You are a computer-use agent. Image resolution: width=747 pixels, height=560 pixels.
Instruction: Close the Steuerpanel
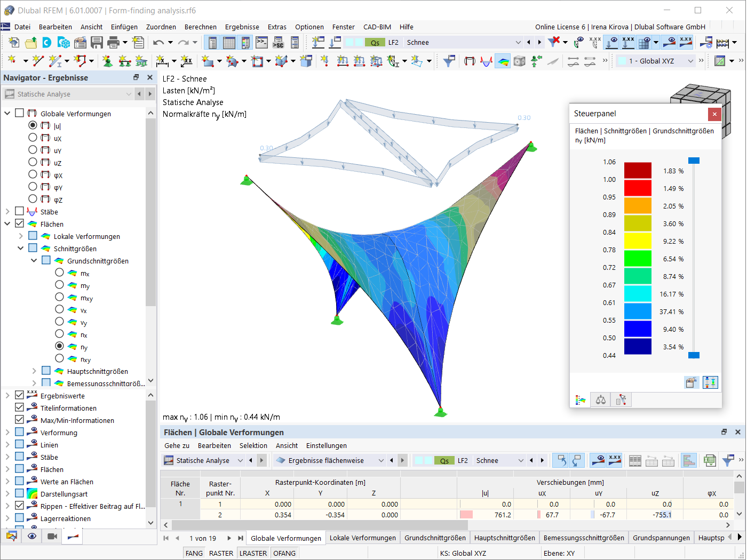pos(714,114)
